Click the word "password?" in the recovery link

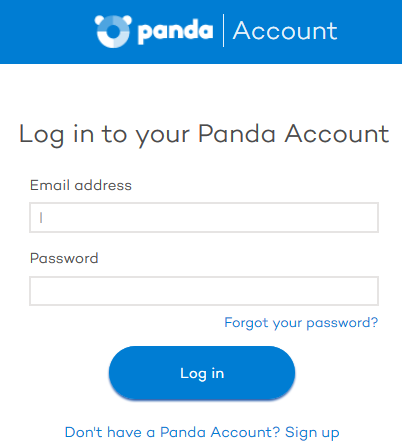pyautogui.click(x=342, y=323)
